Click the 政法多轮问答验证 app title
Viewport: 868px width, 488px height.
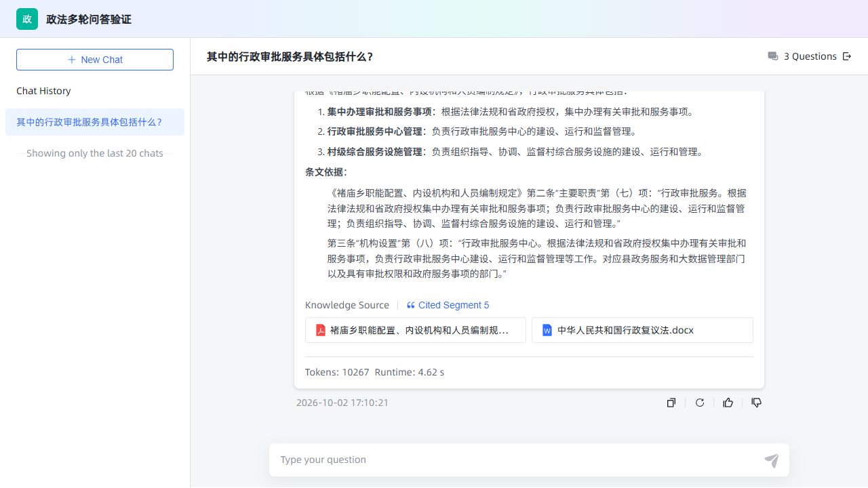pos(89,19)
